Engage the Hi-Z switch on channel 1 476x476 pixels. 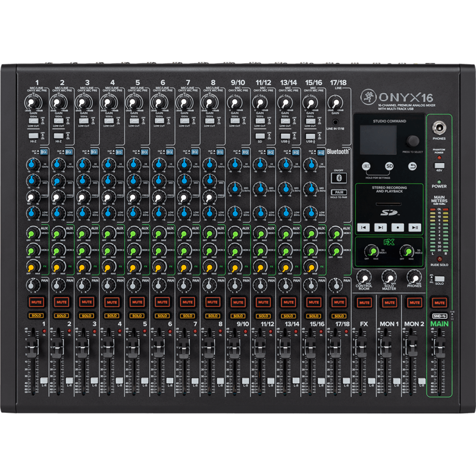click(33, 136)
